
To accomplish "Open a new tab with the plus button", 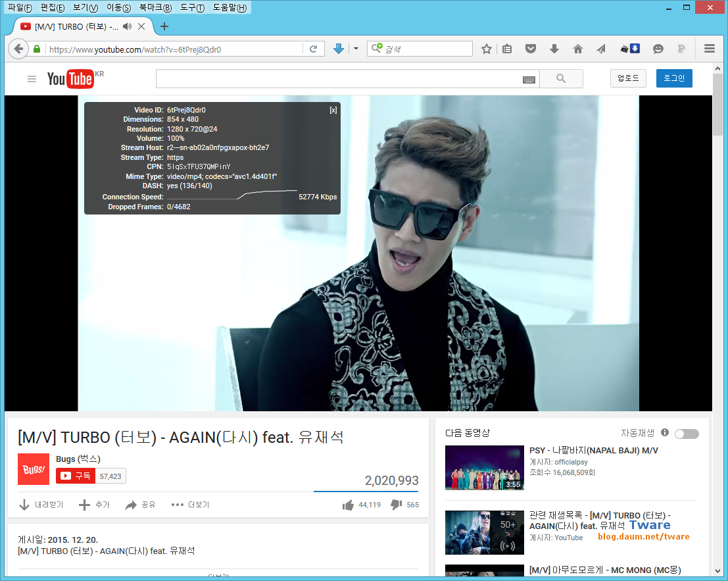I will pos(164,26).
